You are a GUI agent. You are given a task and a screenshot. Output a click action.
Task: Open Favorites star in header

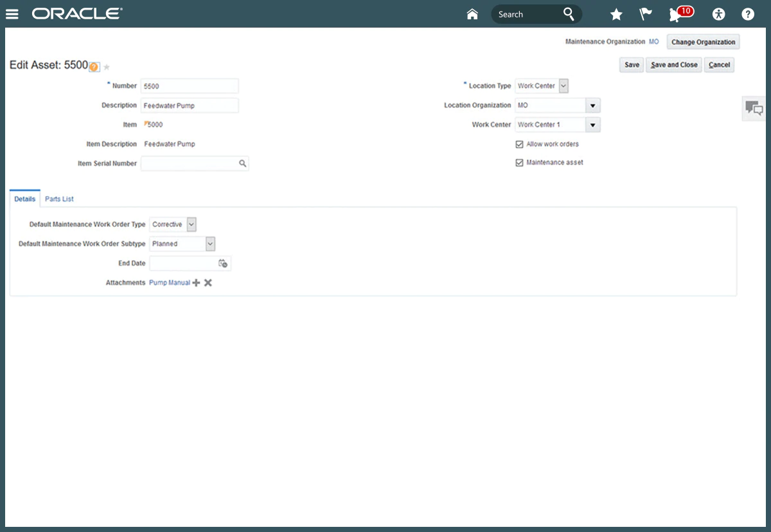click(616, 14)
